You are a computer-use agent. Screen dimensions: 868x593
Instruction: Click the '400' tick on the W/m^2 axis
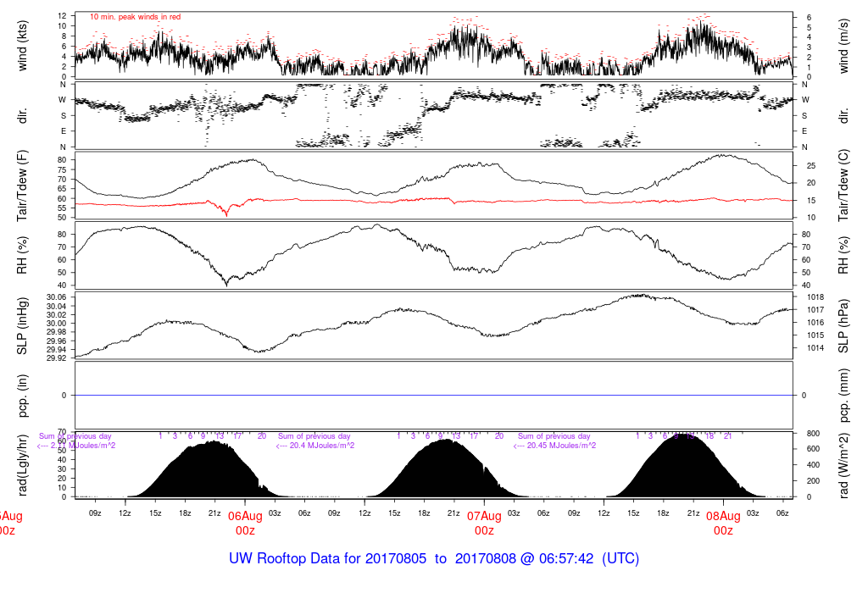click(x=813, y=465)
